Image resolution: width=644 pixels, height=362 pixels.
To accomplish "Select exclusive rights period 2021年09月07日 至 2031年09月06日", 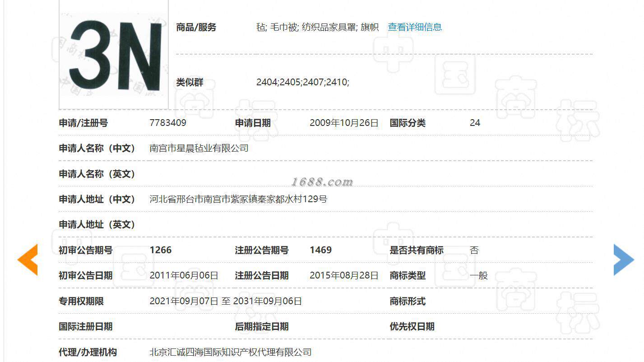I will coord(226,301).
